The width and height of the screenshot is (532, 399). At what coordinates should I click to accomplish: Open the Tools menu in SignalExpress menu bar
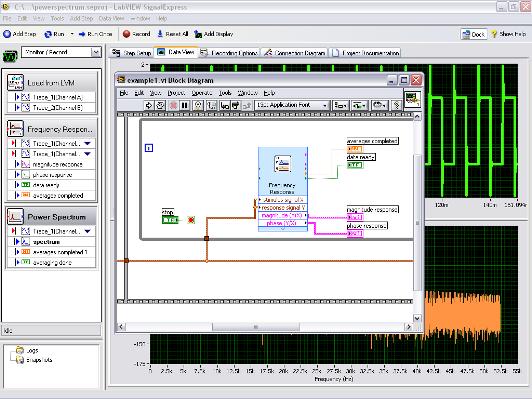pos(57,18)
